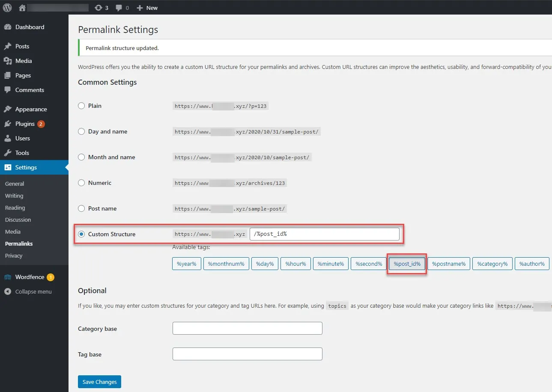Click the Tools wrench icon
The height and width of the screenshot is (392, 552).
[x=8, y=153]
